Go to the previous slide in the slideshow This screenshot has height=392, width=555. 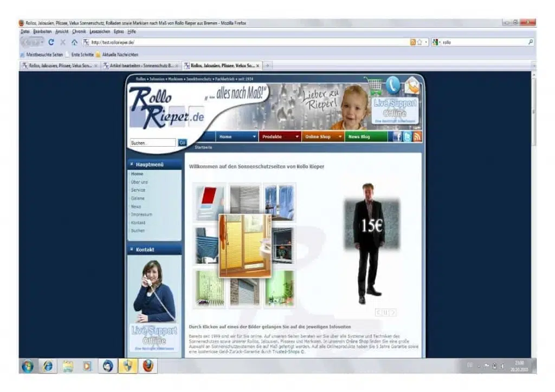point(378,312)
